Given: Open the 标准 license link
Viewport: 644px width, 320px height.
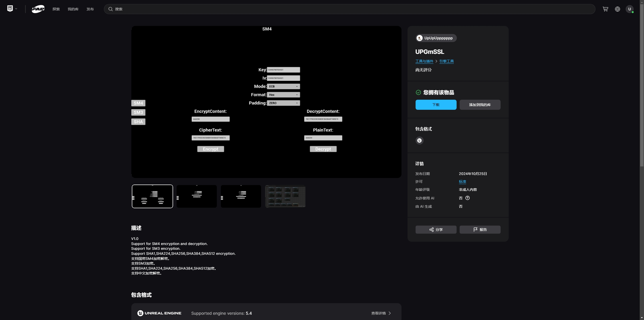Looking at the screenshot, I should 462,182.
